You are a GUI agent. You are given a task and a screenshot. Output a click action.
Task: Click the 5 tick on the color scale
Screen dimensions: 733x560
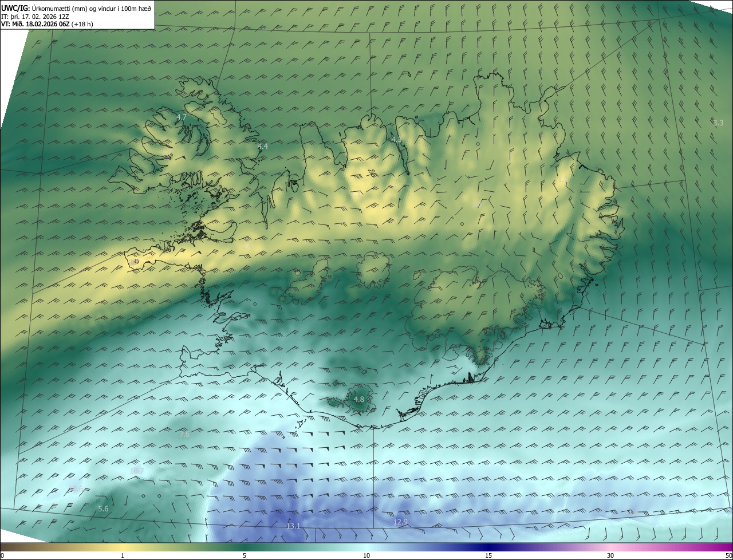coord(245,555)
